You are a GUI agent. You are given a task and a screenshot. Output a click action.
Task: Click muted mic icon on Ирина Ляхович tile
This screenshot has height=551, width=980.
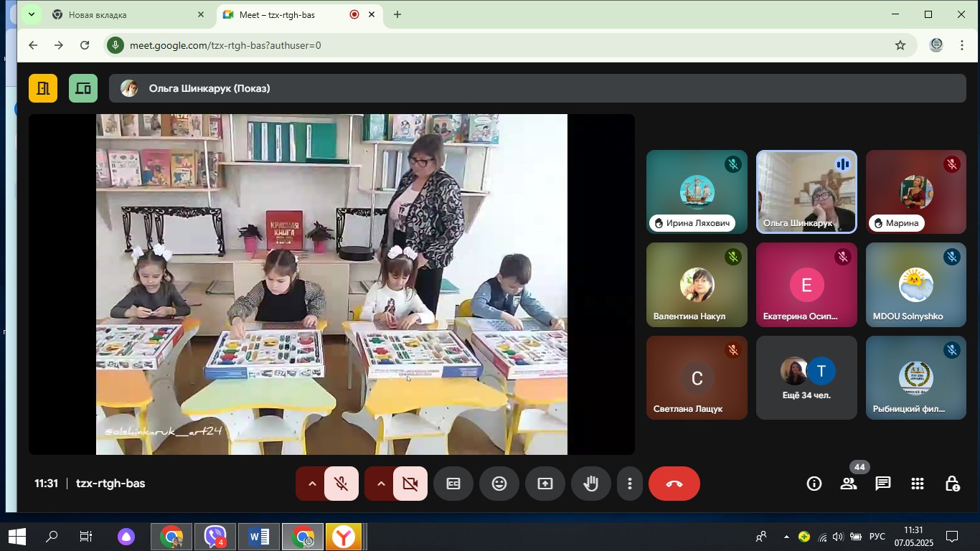[732, 164]
